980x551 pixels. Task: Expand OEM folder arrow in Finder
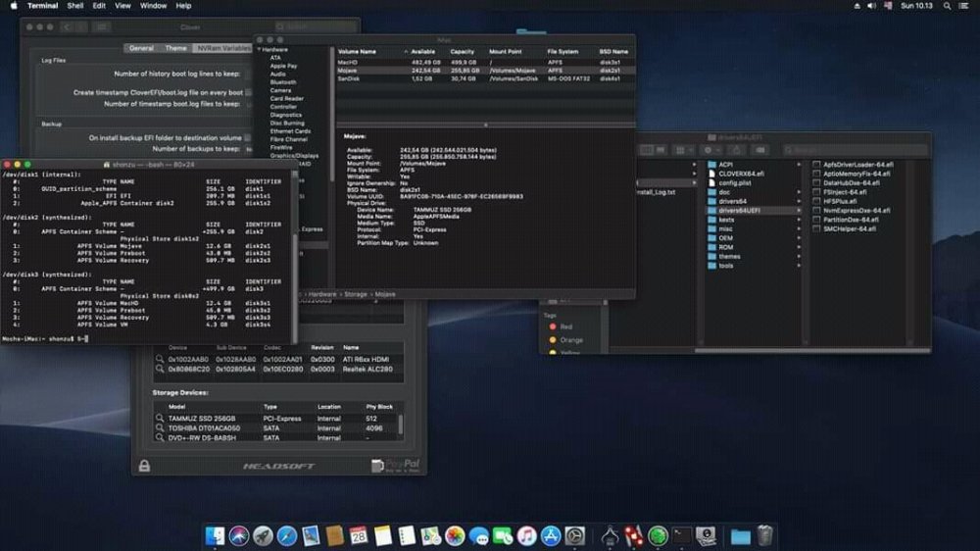pyautogui.click(x=799, y=238)
